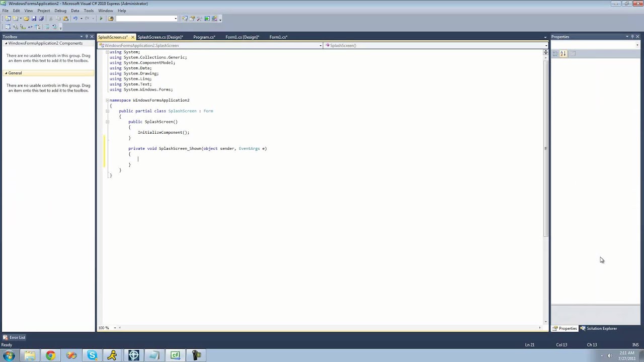Save the current file via toolbar
Viewport: 644px width, 362px height.
coord(34,19)
